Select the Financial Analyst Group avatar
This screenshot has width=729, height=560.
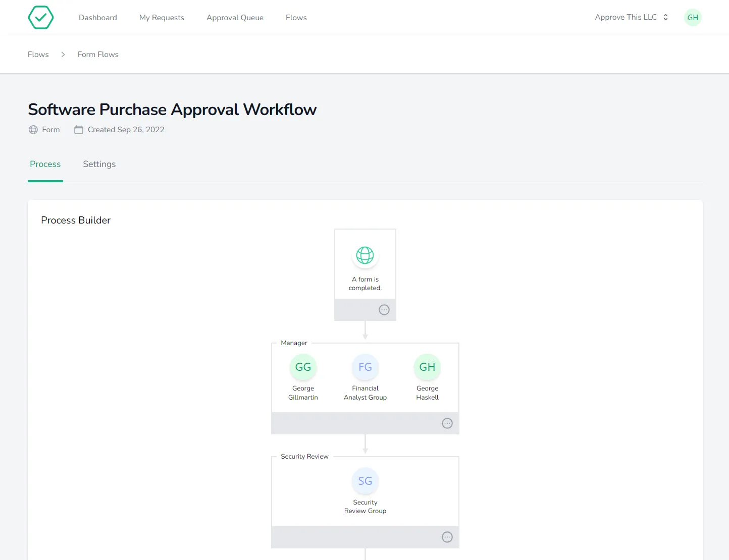coord(365,367)
